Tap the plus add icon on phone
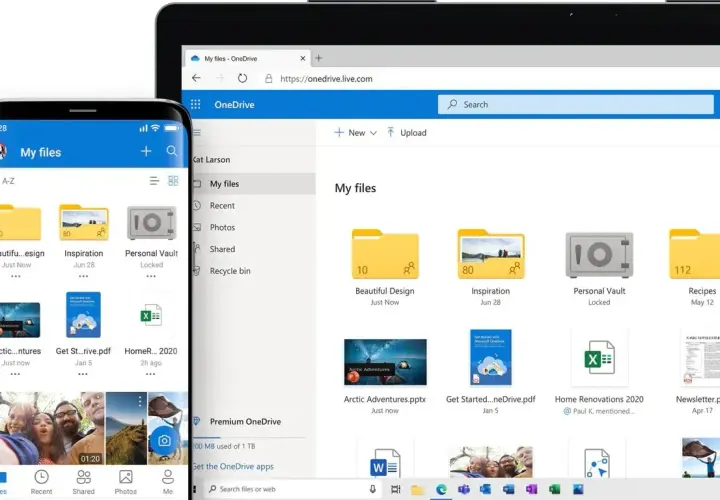This screenshot has height=500, width=720. [x=146, y=151]
